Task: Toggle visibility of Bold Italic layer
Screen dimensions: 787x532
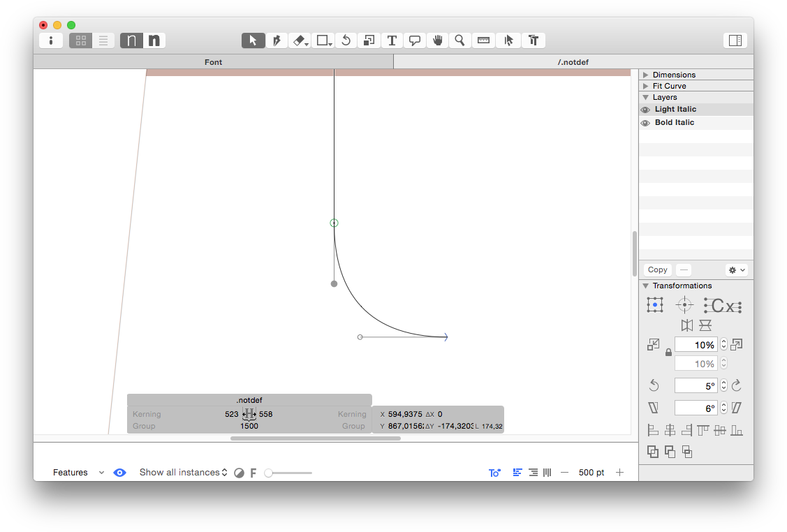Action: (x=645, y=123)
